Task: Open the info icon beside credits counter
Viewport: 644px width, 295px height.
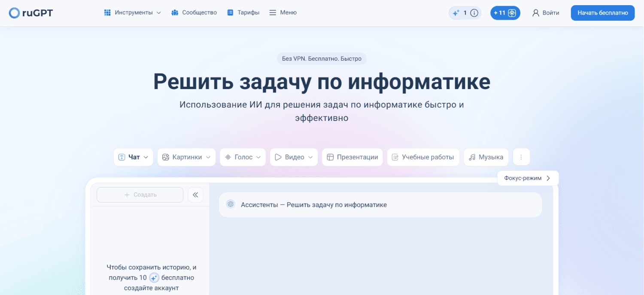Action: pos(474,13)
